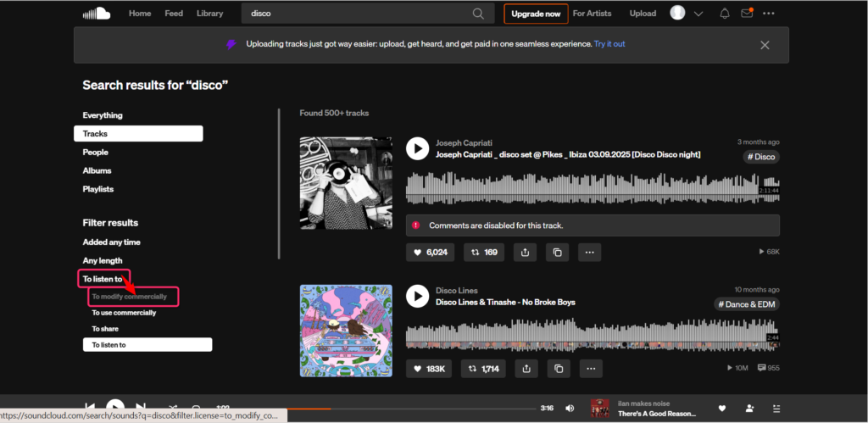This screenshot has width=868, height=423.
Task: Copy link icon on No Broke Boys
Action: click(x=558, y=369)
